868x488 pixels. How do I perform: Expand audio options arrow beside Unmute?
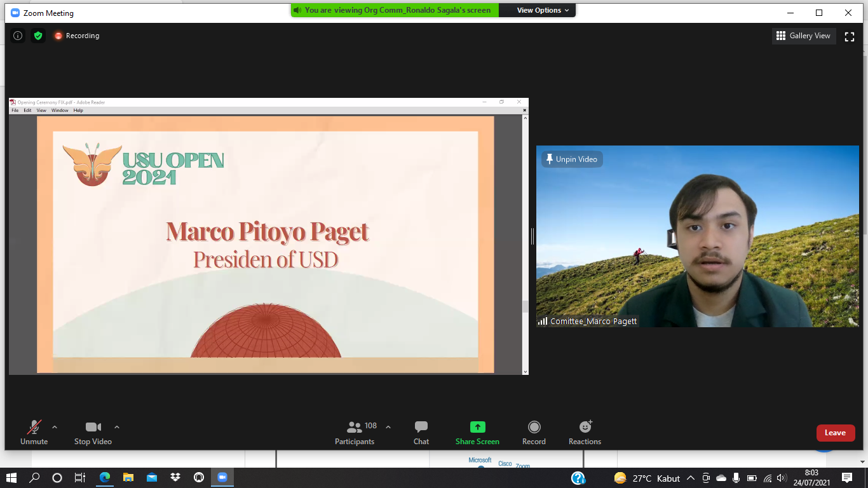click(x=55, y=427)
